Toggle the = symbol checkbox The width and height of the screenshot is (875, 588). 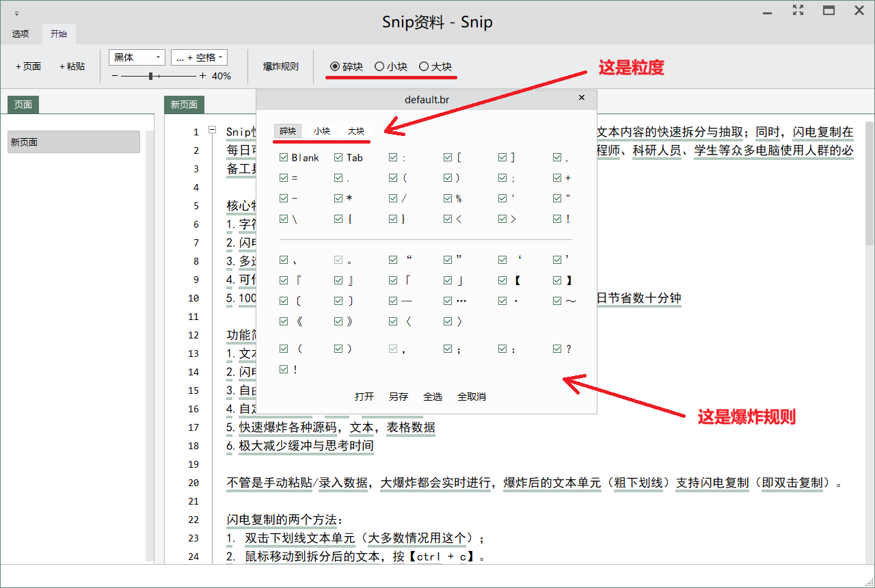pyautogui.click(x=284, y=178)
